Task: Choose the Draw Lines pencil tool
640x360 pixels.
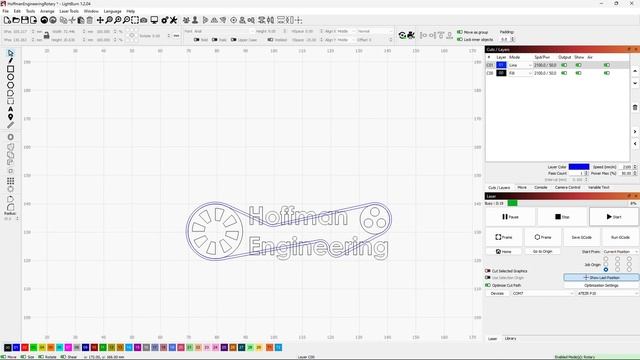Action: click(11, 61)
